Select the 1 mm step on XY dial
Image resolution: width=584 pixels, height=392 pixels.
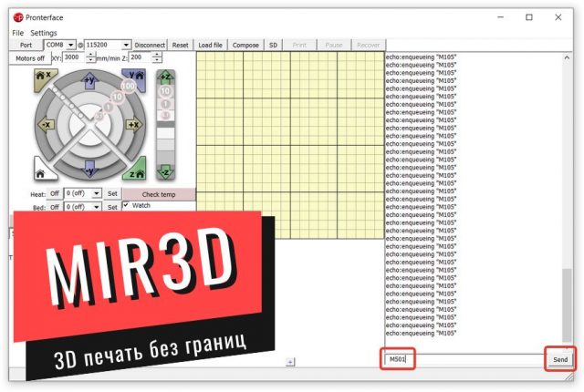click(x=108, y=107)
